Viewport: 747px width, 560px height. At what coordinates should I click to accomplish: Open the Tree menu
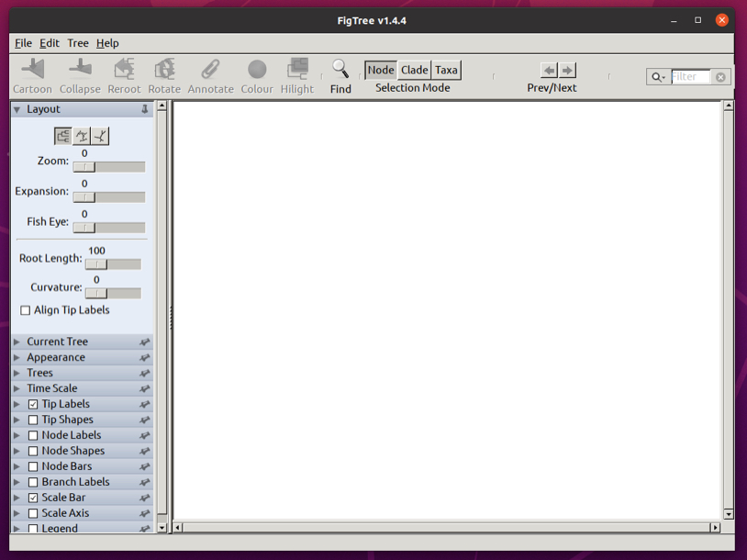(x=78, y=43)
